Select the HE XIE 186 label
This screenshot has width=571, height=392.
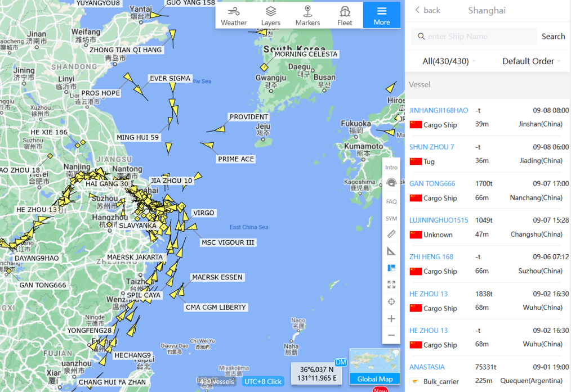[x=49, y=132]
